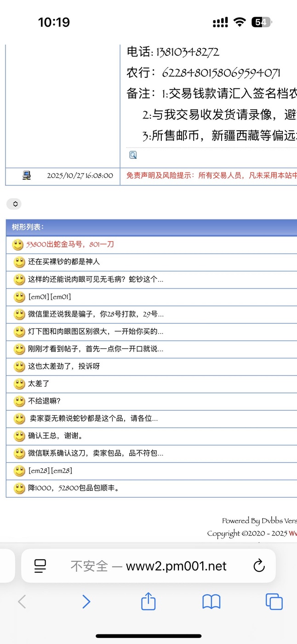Click the magnifier icon below the signature

tap(133, 155)
